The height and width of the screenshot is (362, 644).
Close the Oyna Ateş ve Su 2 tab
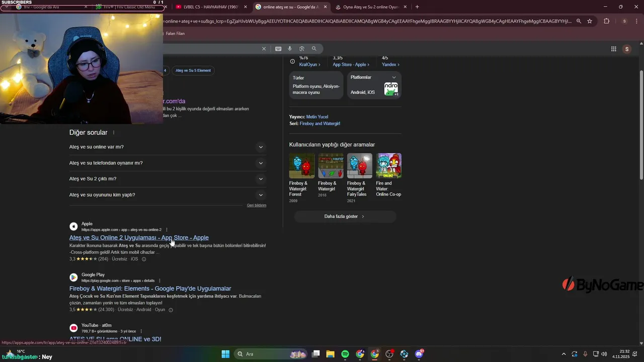[x=406, y=7]
